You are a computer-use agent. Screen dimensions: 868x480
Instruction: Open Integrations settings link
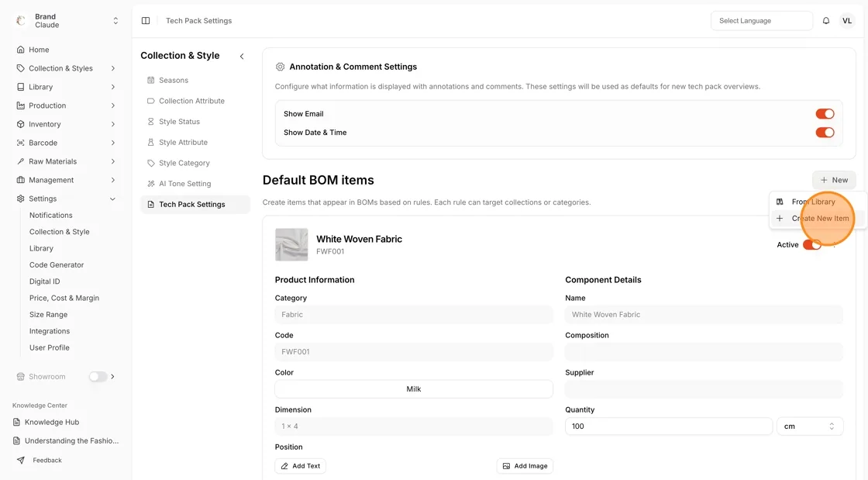tap(50, 331)
